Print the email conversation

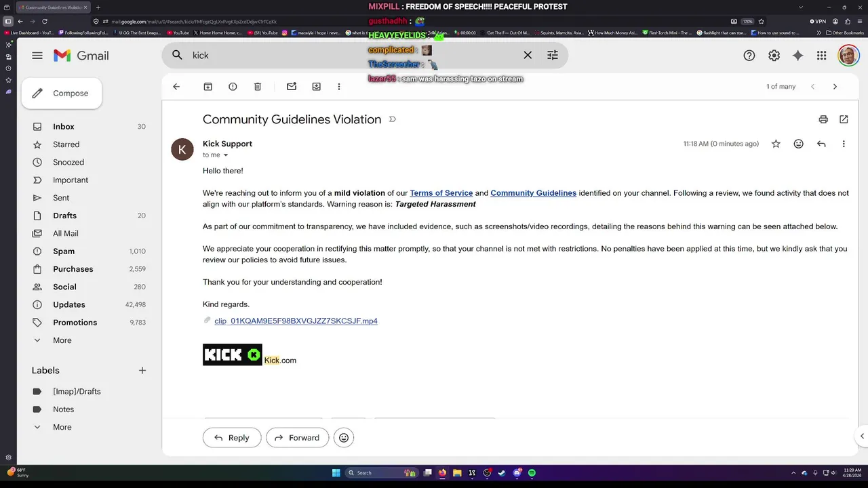[823, 119]
